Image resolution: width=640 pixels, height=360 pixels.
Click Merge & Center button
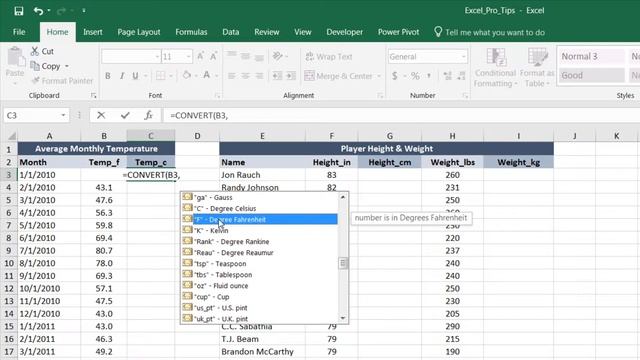339,76
